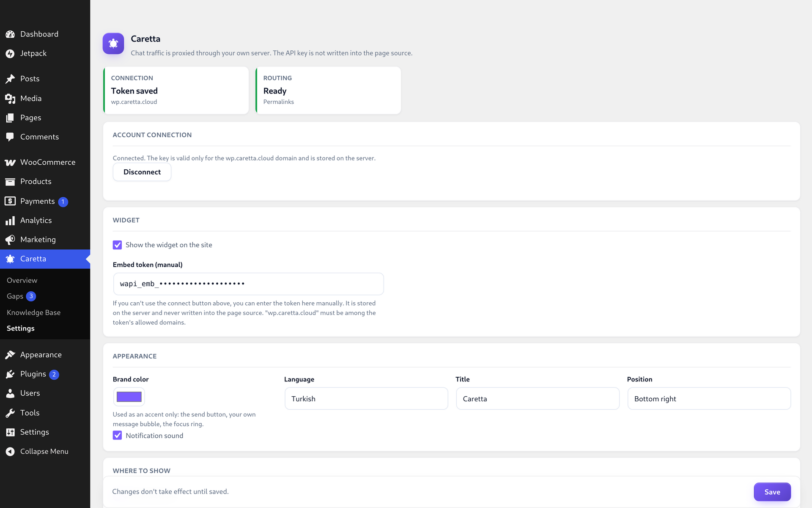812x508 pixels.
Task: Click the Dashboard gauge icon
Action: (x=10, y=34)
